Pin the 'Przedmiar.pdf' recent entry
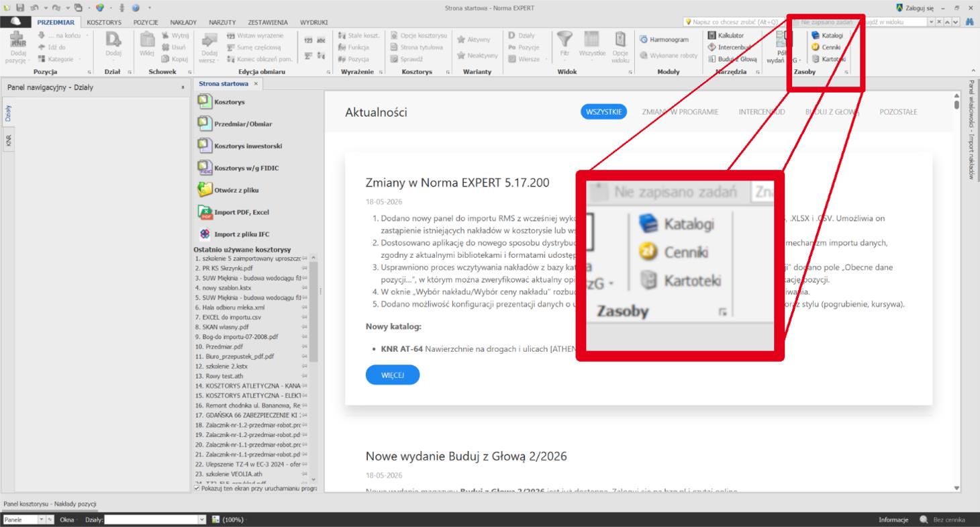Screen dimensions: 980x527 coord(305,348)
